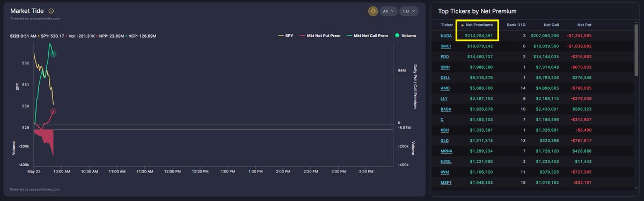Open the DELL ticker link
Image resolution: width=644 pixels, height=201 pixels.
click(x=445, y=77)
